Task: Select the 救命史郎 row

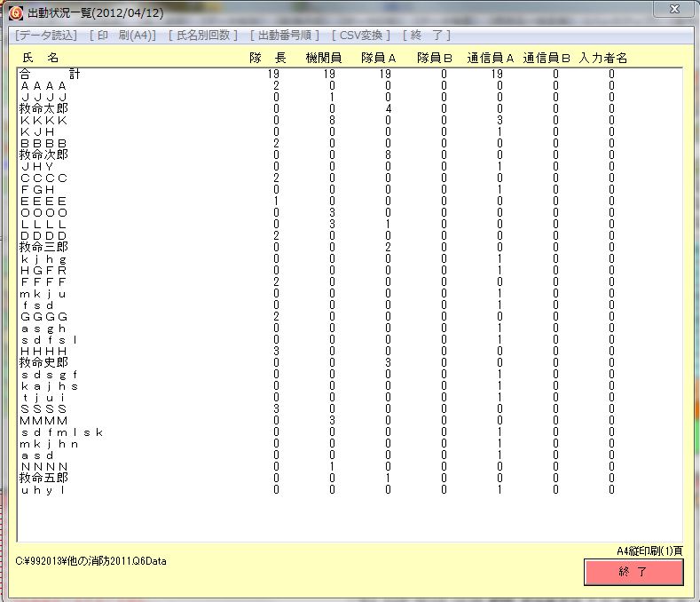Action: [43, 362]
